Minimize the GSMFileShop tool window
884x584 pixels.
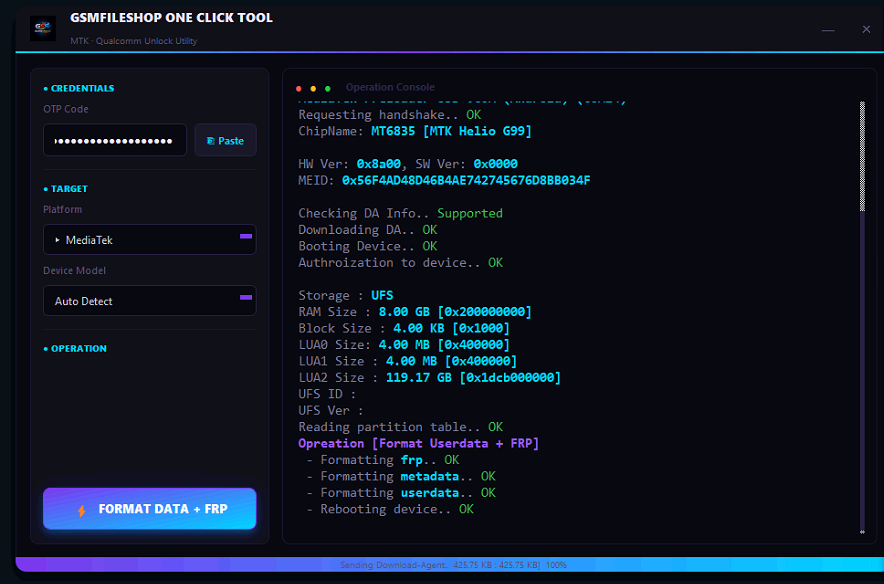tap(828, 30)
